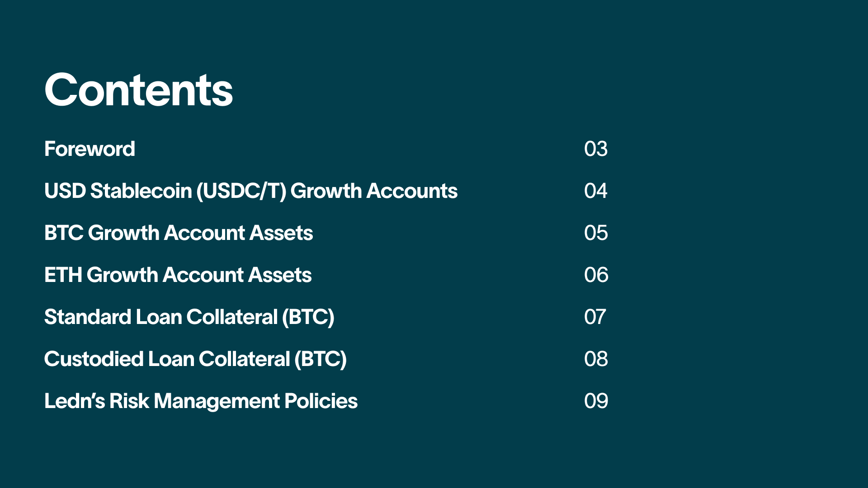Go to BTC Growth Account Assets
This screenshot has width=868, height=488.
point(179,233)
